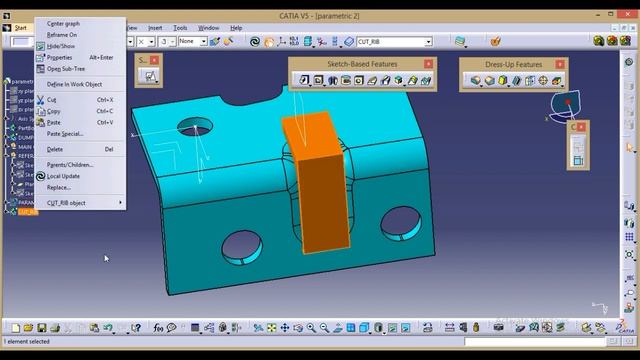Click the Fit All In icon
This screenshot has height=360, width=640.
tap(271, 328)
